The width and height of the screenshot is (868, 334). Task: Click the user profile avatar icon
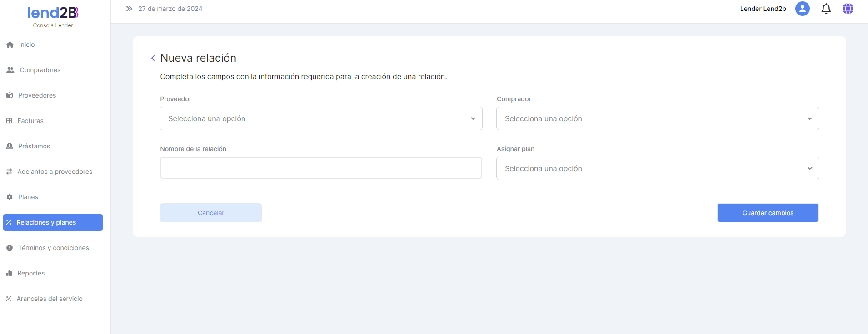(x=802, y=9)
